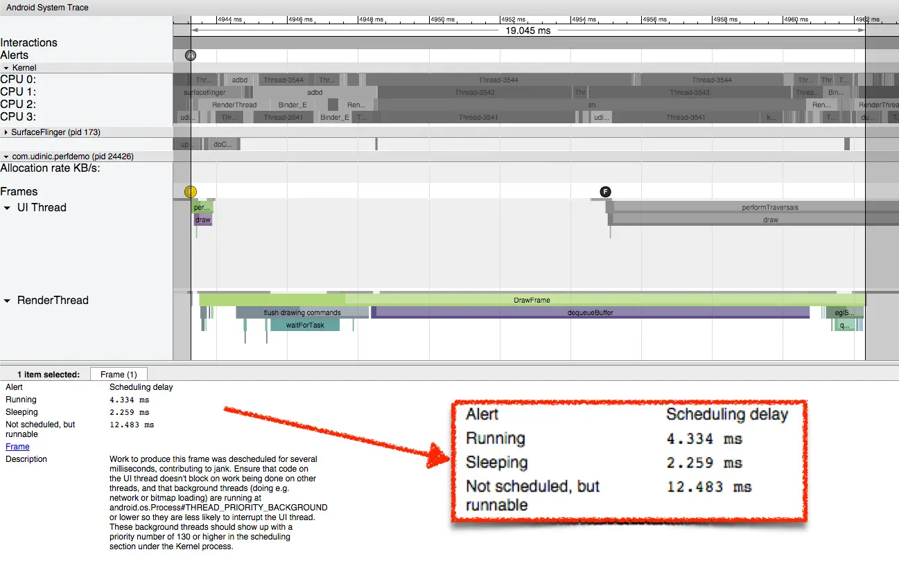899x588 pixels.
Task: Select the adbd slice on CPU 0
Action: point(240,80)
